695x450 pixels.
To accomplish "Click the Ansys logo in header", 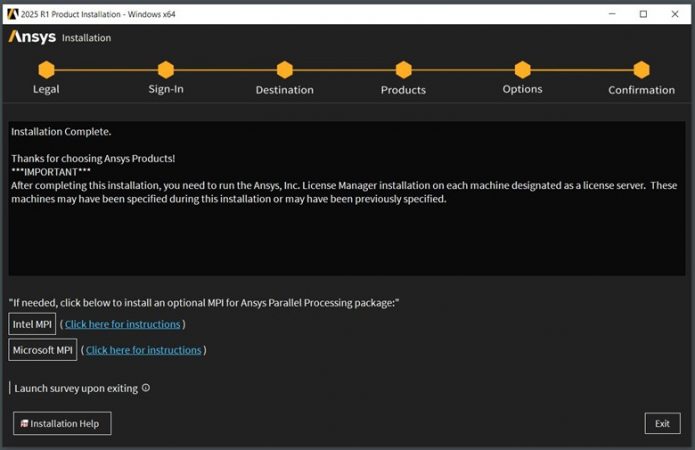I will [x=32, y=37].
